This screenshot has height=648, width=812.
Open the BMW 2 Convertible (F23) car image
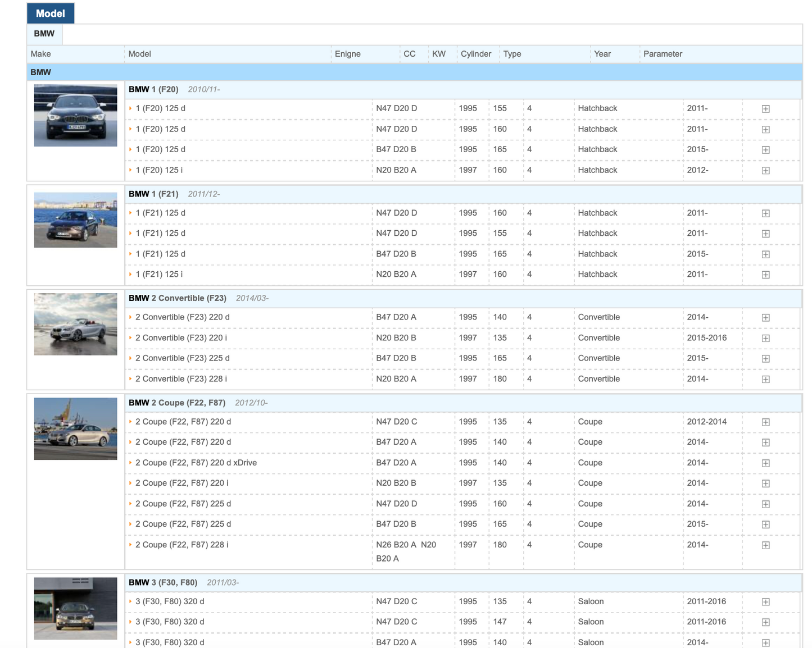(75, 324)
